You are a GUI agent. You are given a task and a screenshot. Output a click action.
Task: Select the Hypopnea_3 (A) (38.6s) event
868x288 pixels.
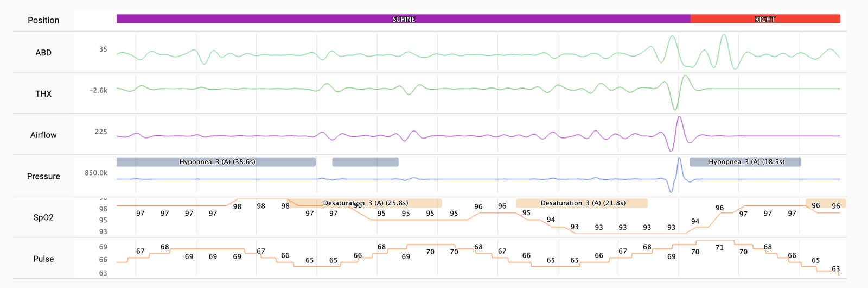pyautogui.click(x=216, y=162)
